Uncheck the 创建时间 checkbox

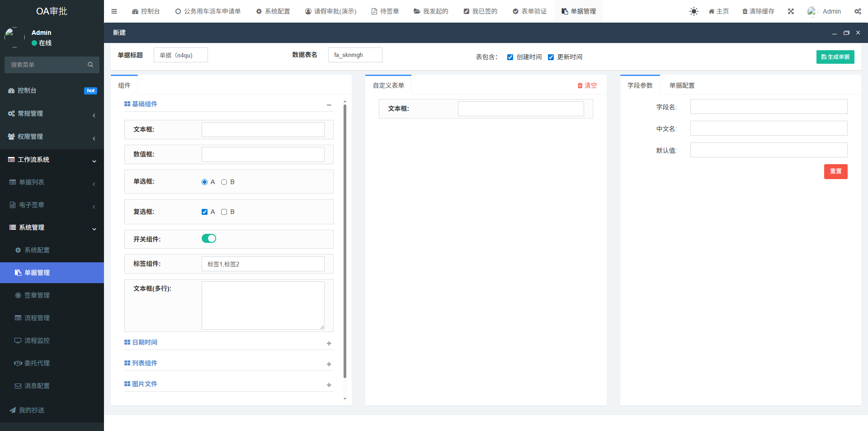pyautogui.click(x=510, y=57)
